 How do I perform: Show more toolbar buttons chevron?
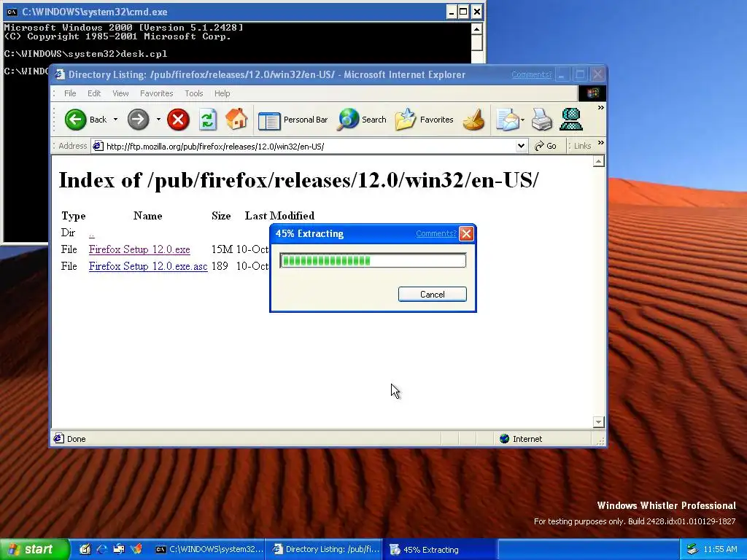601,108
